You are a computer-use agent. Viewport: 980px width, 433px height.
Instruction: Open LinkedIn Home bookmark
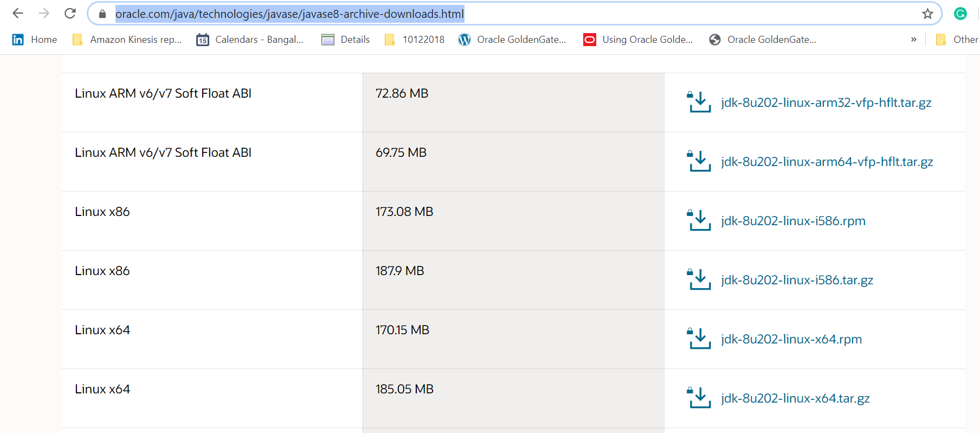(x=35, y=40)
